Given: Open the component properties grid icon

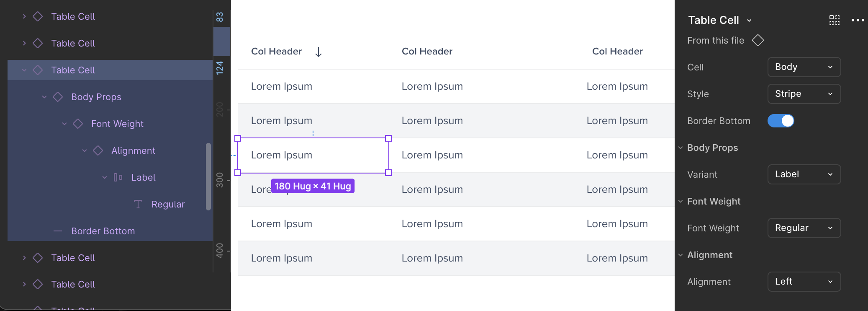Looking at the screenshot, I should 835,20.
